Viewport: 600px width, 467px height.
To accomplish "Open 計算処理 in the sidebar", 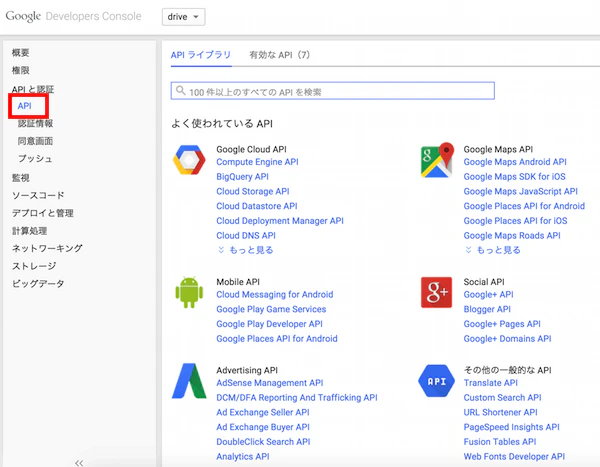I will (x=29, y=231).
